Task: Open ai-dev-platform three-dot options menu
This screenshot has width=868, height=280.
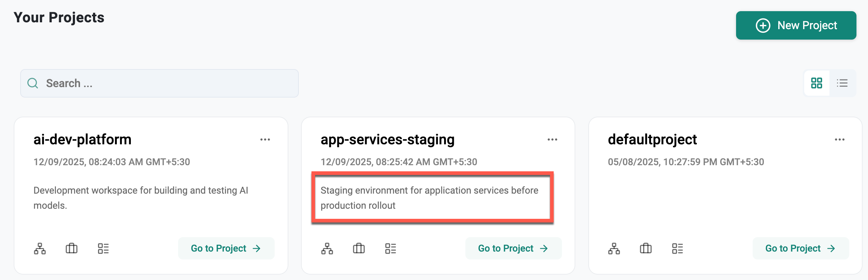Action: click(265, 140)
